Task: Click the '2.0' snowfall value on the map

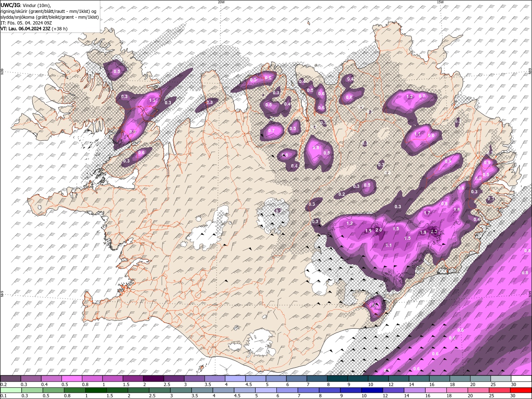Action: click(x=379, y=230)
